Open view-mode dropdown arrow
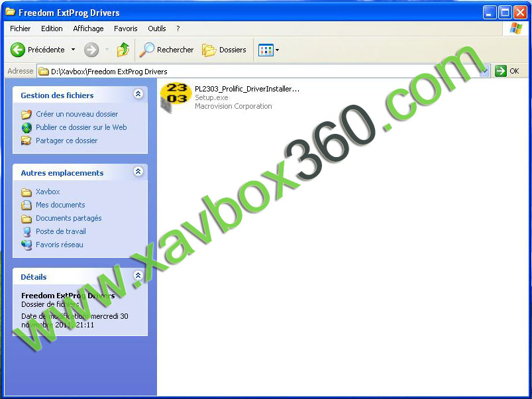Image resolution: width=532 pixels, height=399 pixels. 277,50
